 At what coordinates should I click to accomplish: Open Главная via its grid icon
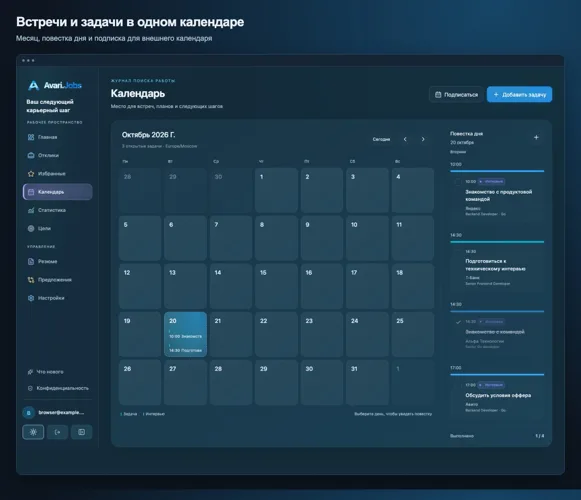[x=31, y=137]
